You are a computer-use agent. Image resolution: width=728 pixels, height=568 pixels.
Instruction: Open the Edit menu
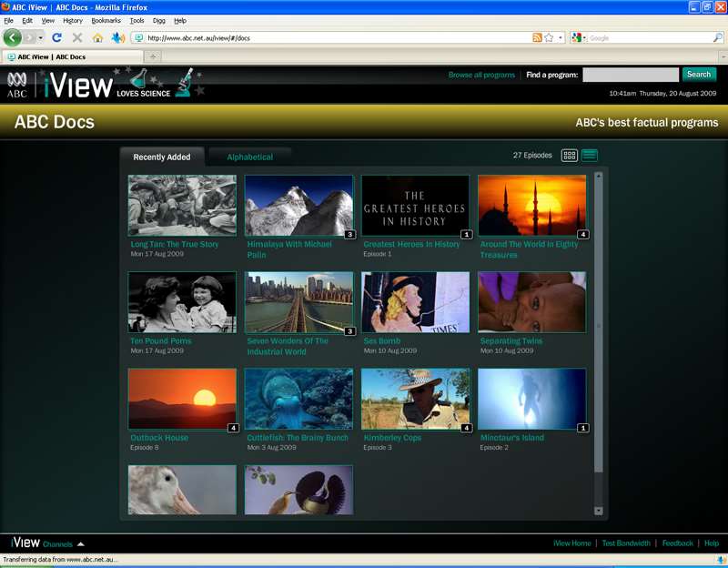pos(27,20)
